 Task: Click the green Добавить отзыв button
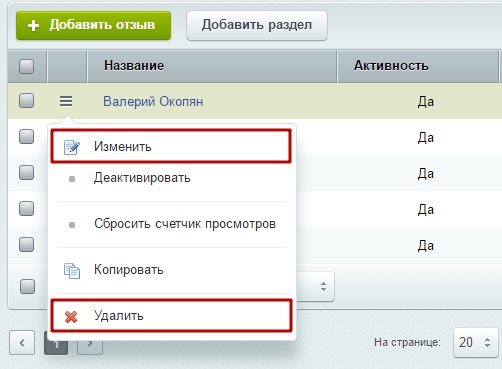[93, 25]
